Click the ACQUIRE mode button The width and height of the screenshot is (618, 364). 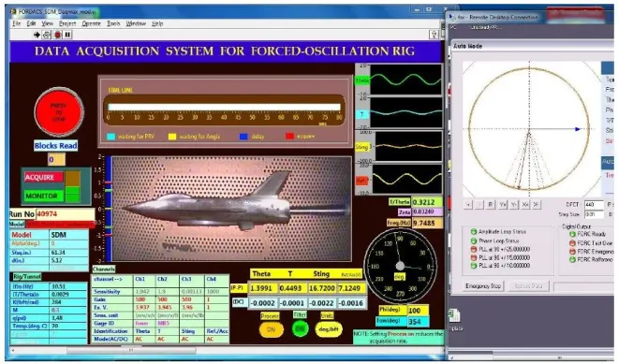[x=43, y=177]
